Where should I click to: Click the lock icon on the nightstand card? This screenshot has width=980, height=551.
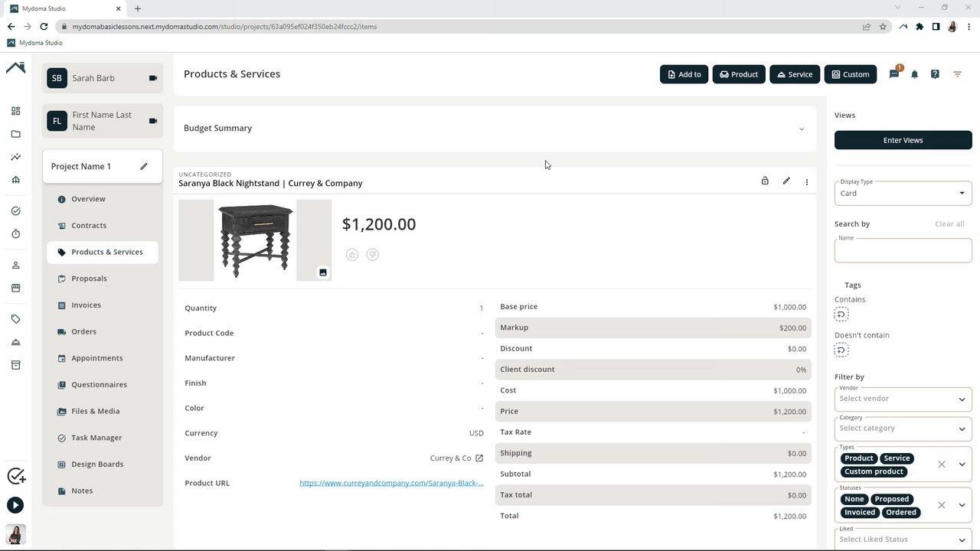765,181
